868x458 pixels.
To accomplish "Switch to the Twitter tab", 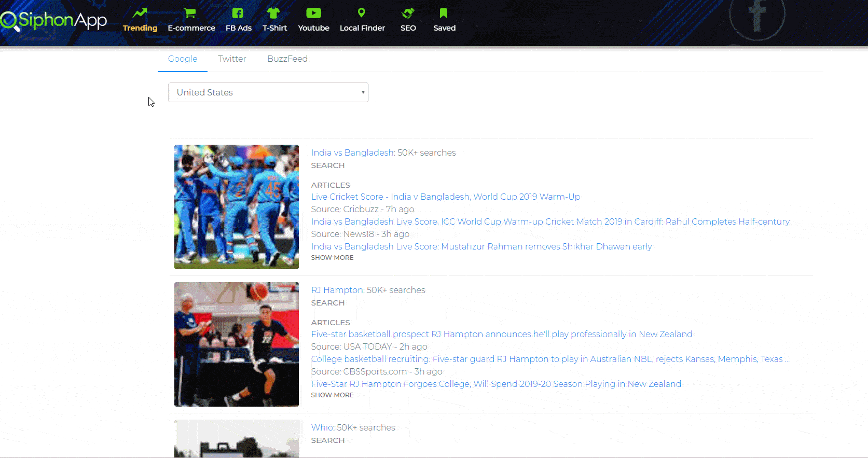I will [232, 59].
